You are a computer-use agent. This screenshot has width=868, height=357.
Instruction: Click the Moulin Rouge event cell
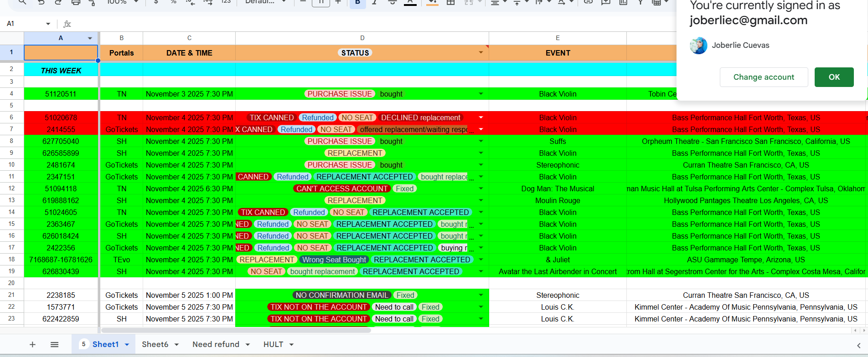(558, 200)
